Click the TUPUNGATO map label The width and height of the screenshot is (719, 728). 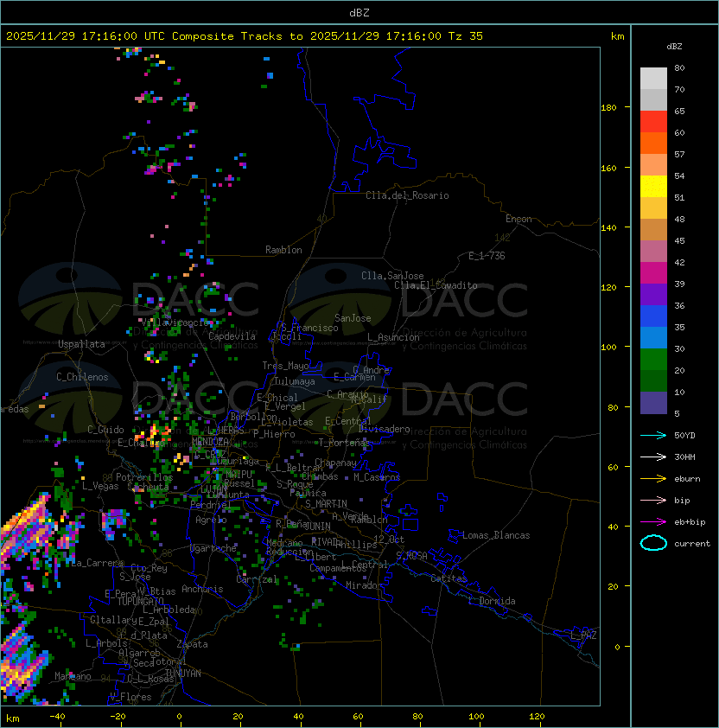click(x=141, y=601)
